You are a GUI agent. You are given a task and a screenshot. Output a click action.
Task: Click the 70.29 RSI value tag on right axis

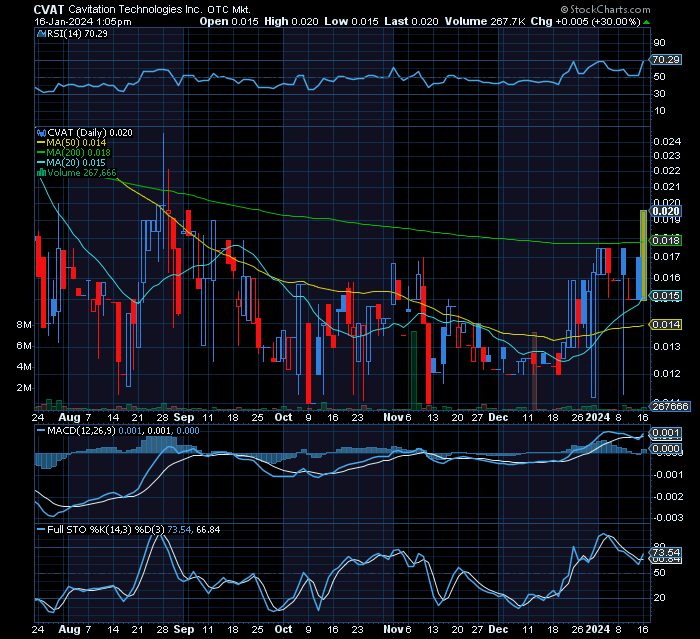point(666,59)
